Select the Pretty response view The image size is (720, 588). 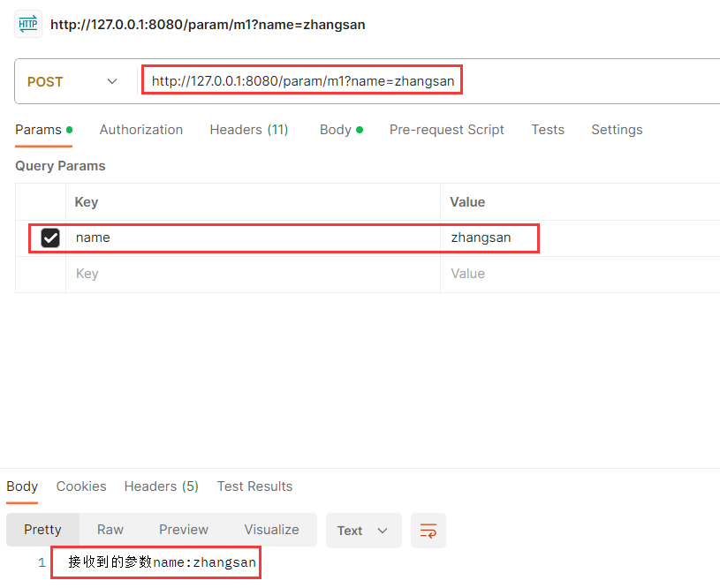point(42,530)
